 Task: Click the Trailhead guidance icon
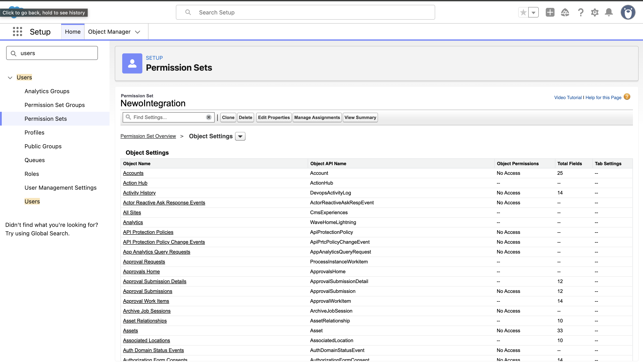click(565, 12)
